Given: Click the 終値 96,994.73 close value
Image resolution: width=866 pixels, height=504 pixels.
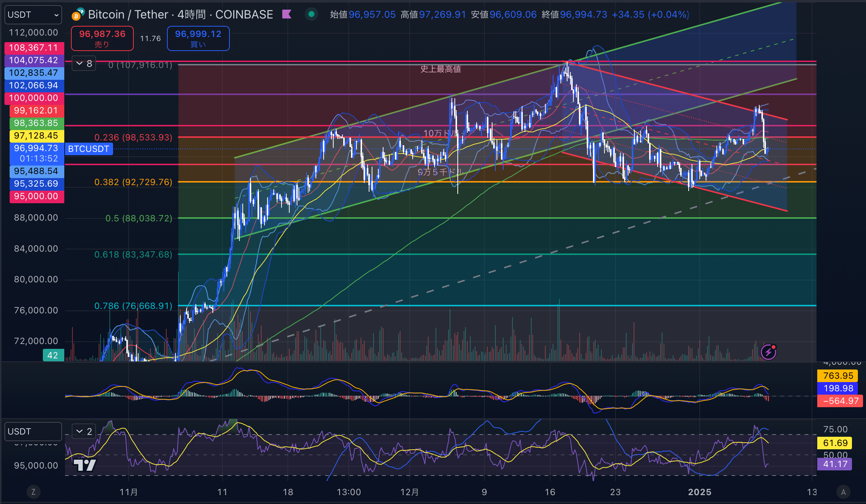Looking at the screenshot, I should coord(574,14).
